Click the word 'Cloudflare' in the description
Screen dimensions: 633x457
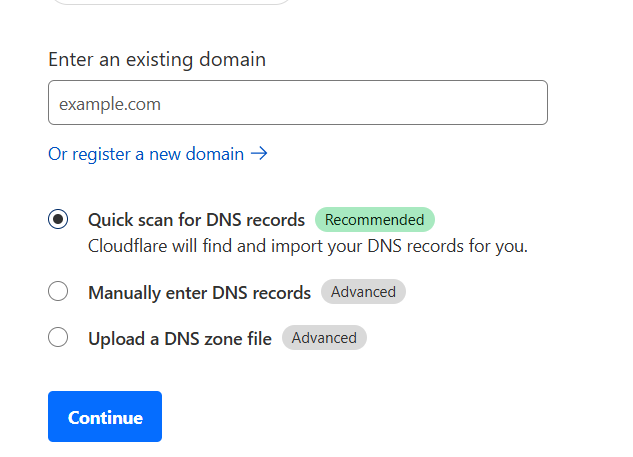coord(128,245)
